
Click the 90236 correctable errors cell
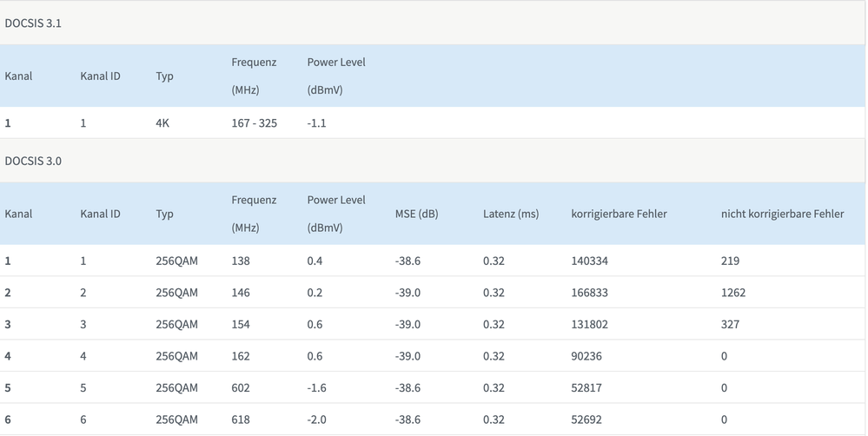[x=587, y=356]
